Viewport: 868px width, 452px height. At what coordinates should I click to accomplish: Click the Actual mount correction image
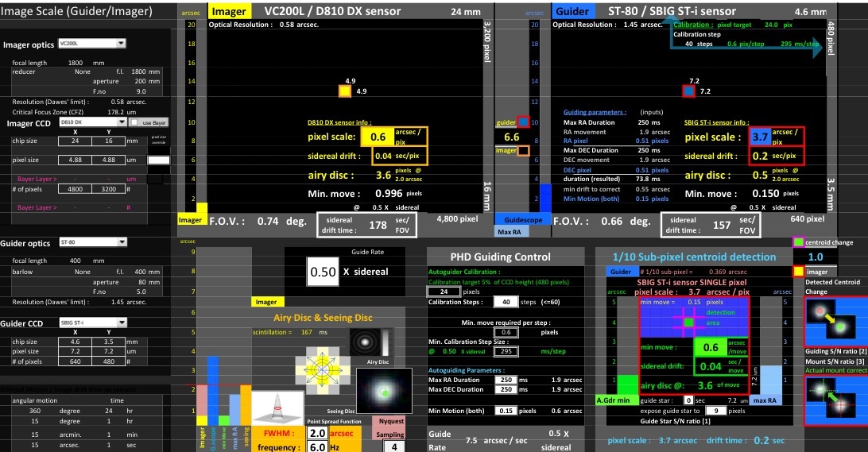tap(833, 403)
